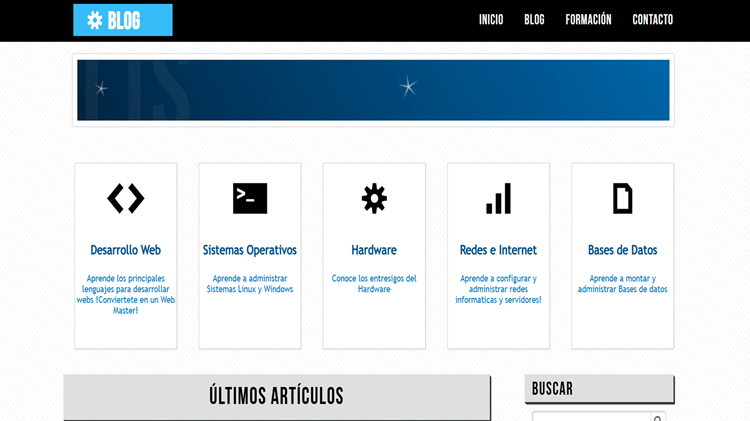Click the document icon above Bases de Datos

click(x=622, y=199)
